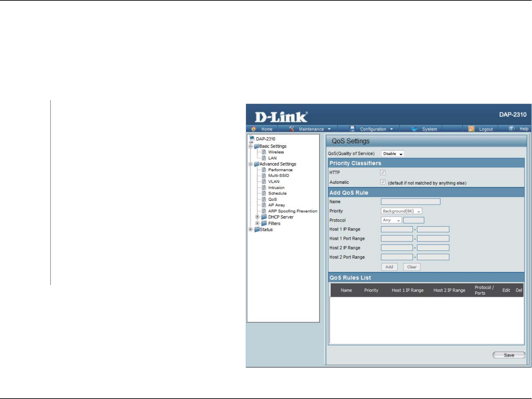The image size is (532, 399).
Task: Click the D-Link logo
Action: point(281,117)
